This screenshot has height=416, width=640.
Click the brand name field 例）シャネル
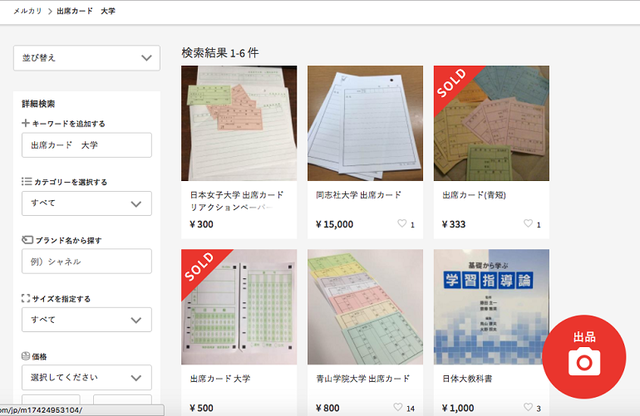(x=87, y=261)
